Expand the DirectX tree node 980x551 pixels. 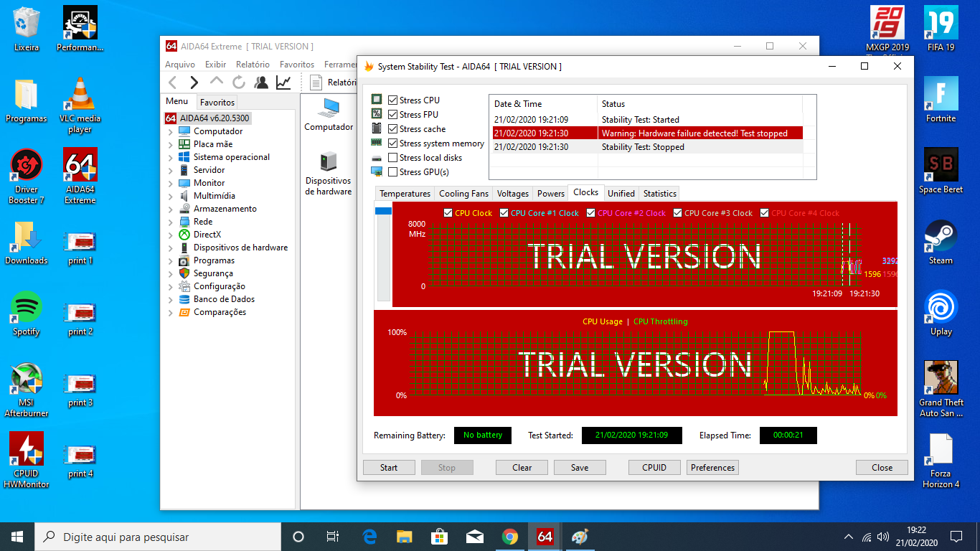point(170,235)
